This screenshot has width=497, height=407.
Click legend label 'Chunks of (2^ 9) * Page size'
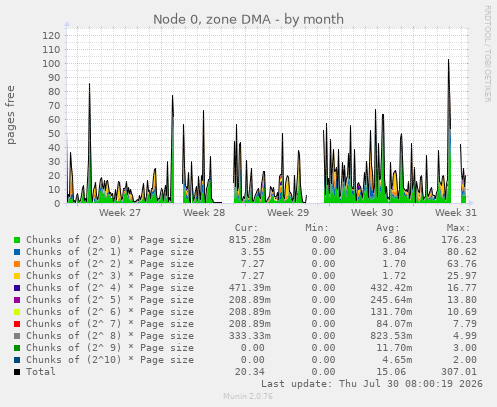coord(110,348)
